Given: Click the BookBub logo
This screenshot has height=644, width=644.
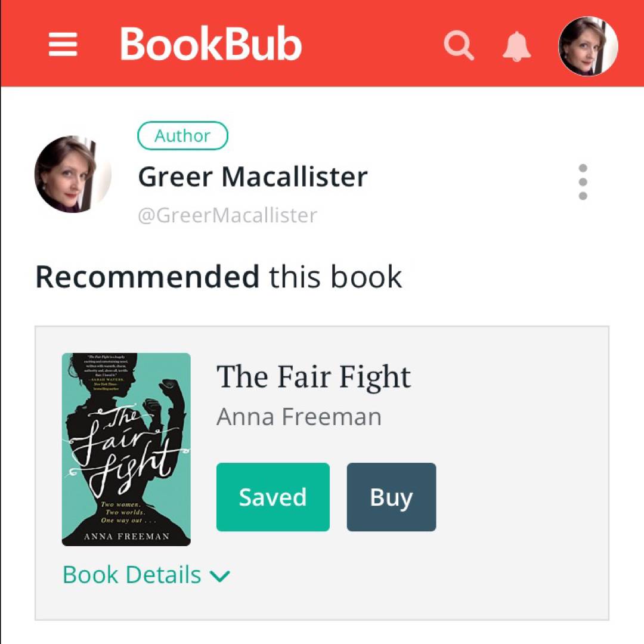Looking at the screenshot, I should pos(210,44).
